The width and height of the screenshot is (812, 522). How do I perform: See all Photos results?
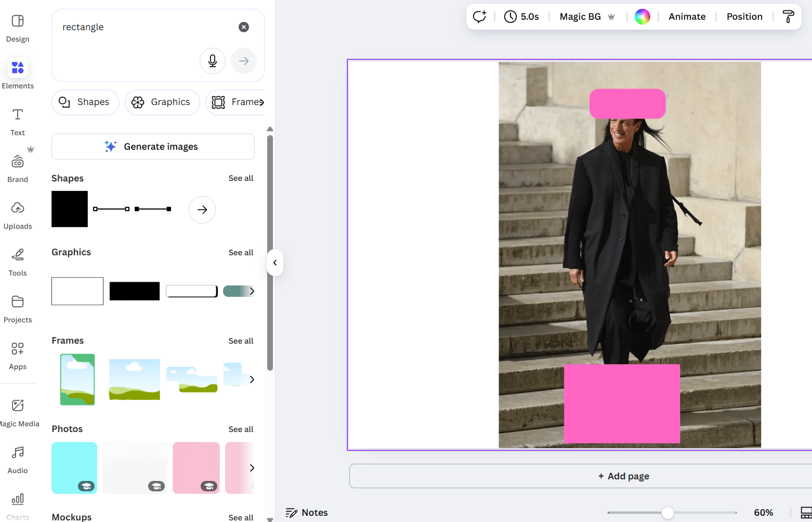(241, 429)
